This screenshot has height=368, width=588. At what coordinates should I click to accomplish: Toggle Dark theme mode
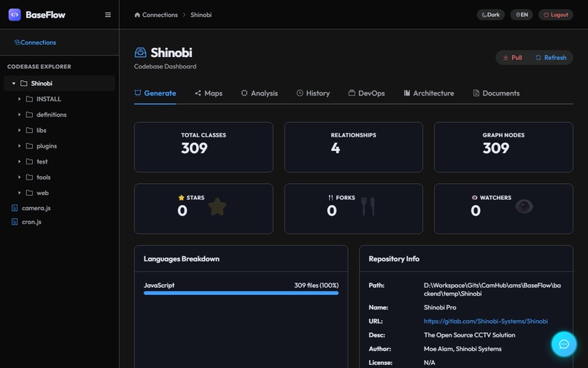[x=490, y=15]
